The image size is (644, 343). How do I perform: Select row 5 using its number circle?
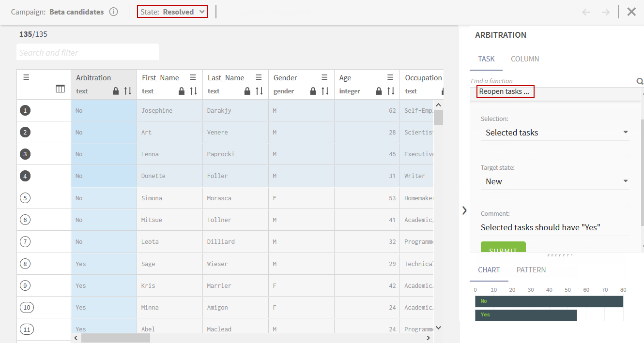click(26, 198)
